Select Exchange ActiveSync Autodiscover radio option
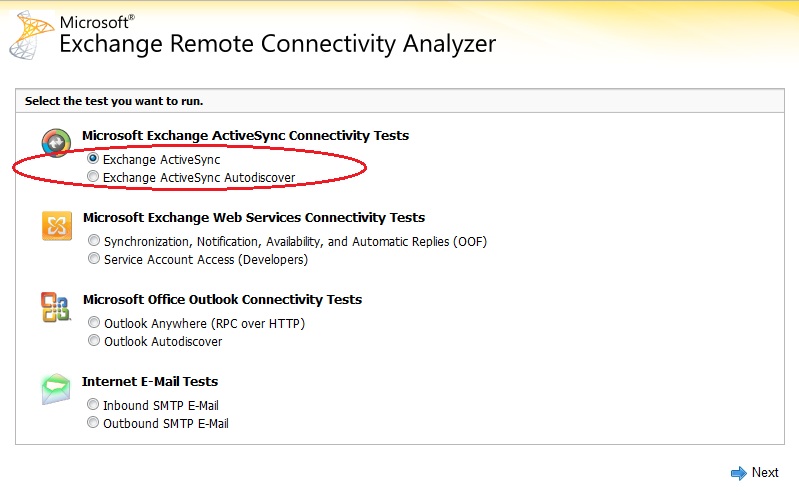 [x=93, y=176]
